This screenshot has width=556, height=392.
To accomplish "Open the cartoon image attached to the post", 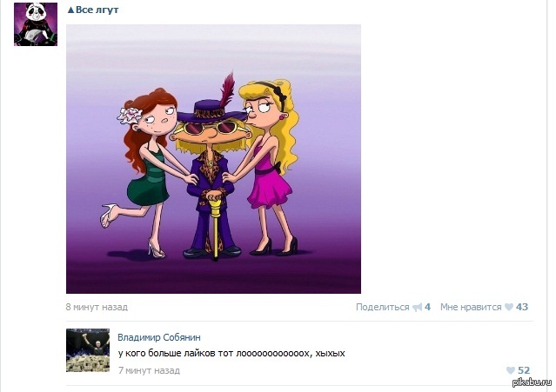I will pyautogui.click(x=213, y=159).
